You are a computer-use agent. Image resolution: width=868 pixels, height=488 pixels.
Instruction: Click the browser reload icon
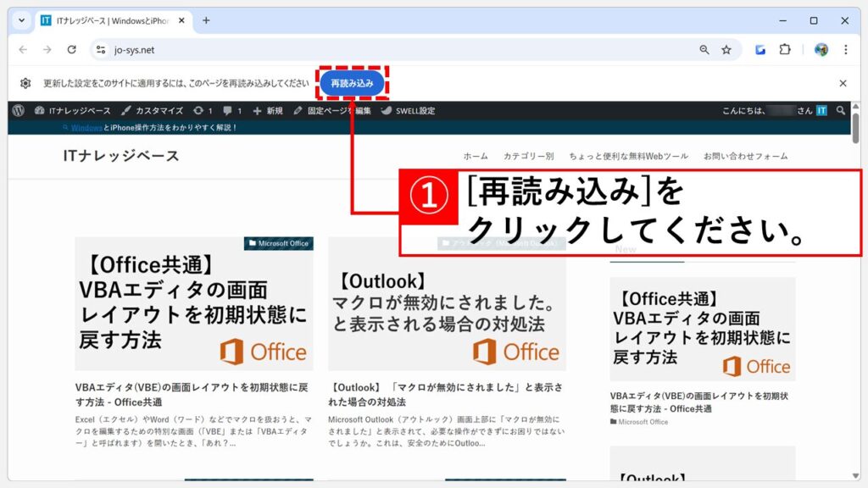point(72,50)
